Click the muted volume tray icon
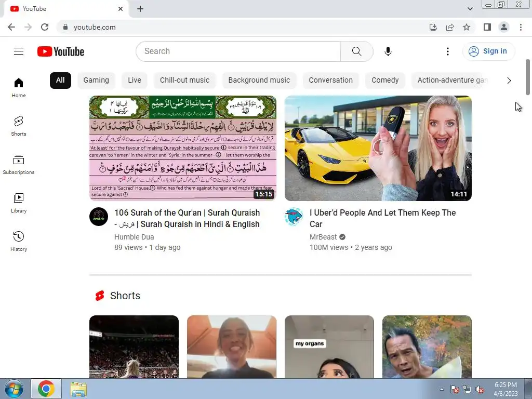Screen dimensions: 532x399 (480, 390)
